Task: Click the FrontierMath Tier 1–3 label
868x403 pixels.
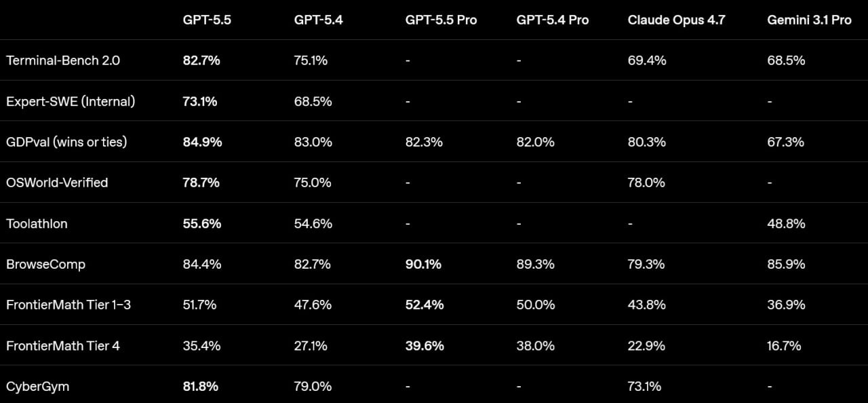Action: (x=68, y=305)
